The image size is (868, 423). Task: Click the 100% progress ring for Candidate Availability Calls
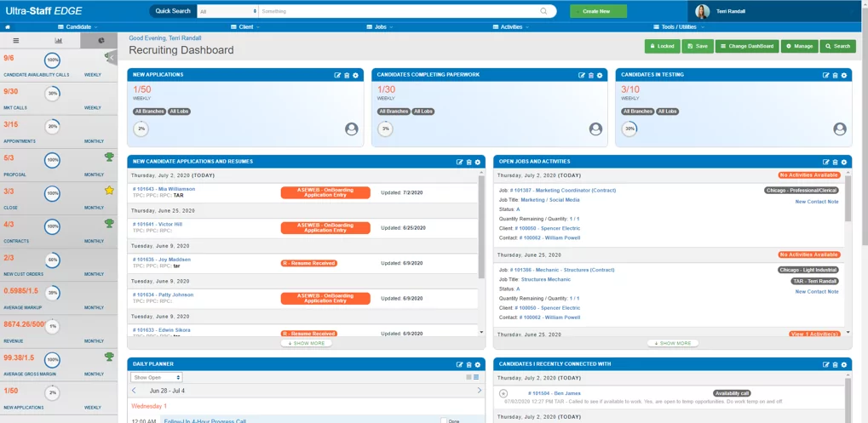52,60
